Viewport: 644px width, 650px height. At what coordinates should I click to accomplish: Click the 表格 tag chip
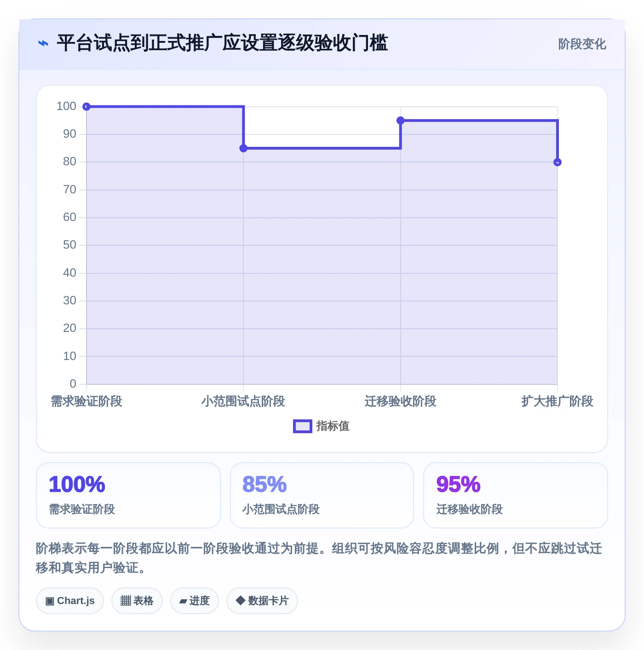(137, 601)
